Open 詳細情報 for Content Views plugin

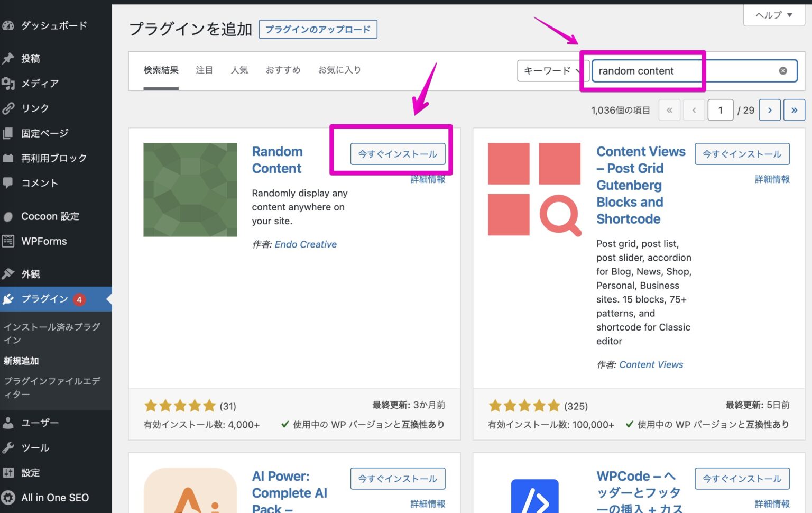[x=772, y=179]
